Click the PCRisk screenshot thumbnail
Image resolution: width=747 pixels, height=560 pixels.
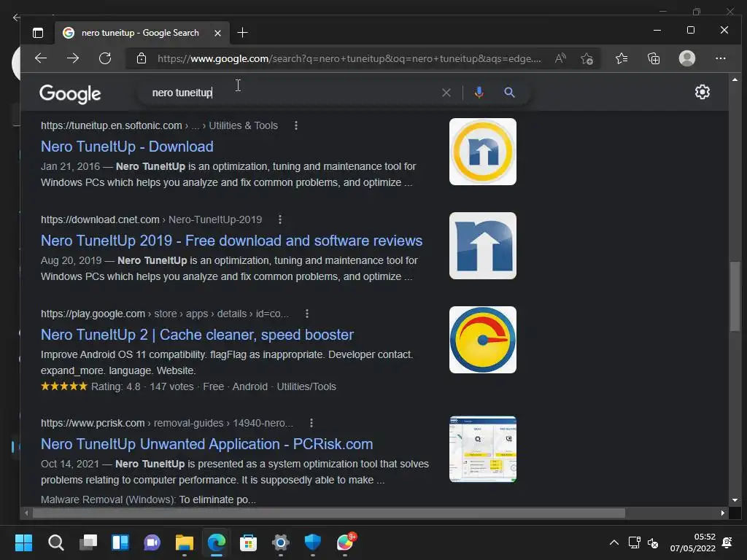click(483, 449)
